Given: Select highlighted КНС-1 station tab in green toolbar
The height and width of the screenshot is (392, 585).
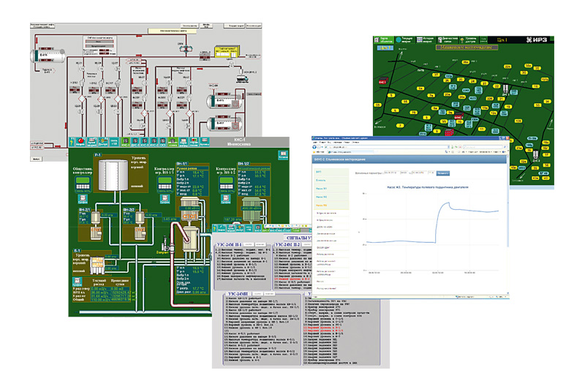Looking at the screenshot, I should 125,142.
